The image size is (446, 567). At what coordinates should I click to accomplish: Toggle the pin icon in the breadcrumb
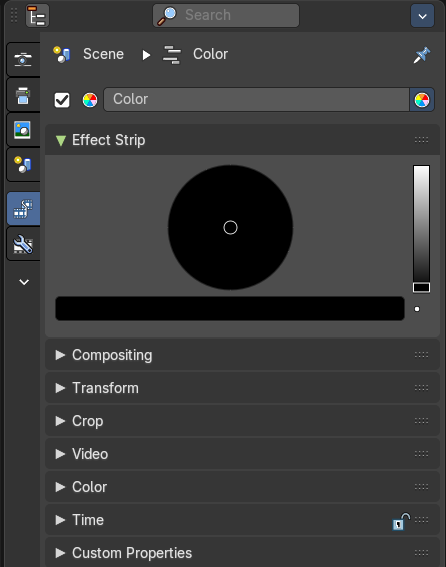[422, 55]
